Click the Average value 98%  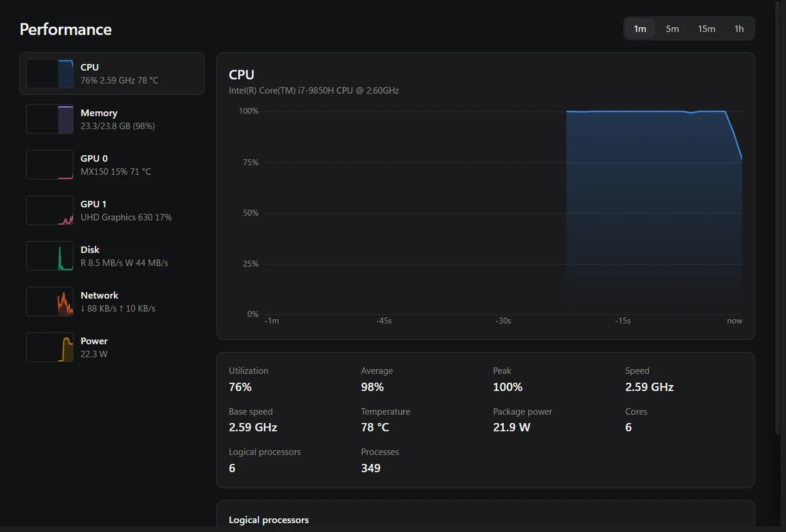[x=372, y=387]
